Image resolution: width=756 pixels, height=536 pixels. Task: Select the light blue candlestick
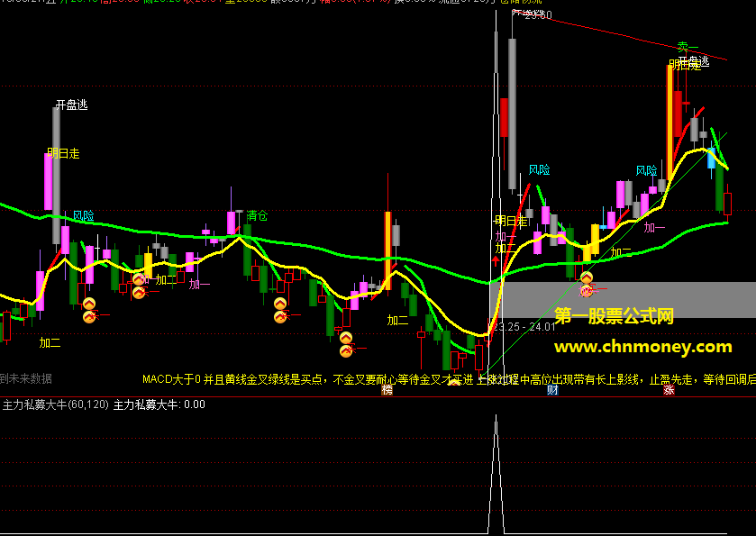coord(711,158)
